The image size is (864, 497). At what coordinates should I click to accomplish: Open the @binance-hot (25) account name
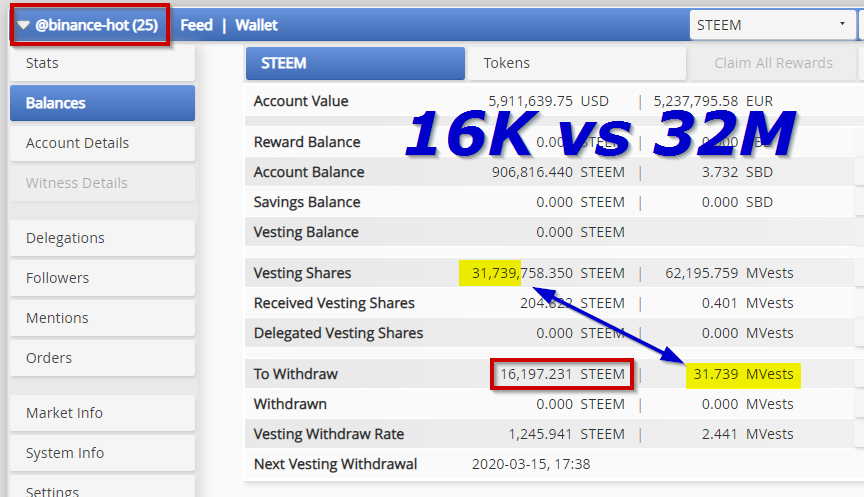coord(96,25)
